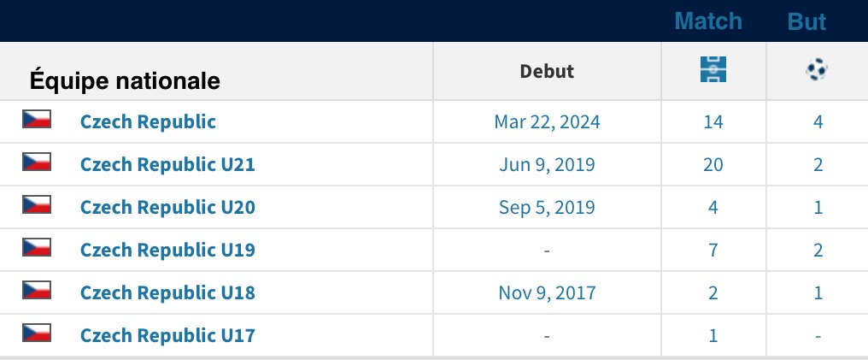The height and width of the screenshot is (360, 868).
Task: Click the flag next to Czech Republic U17
Action: pos(37,333)
